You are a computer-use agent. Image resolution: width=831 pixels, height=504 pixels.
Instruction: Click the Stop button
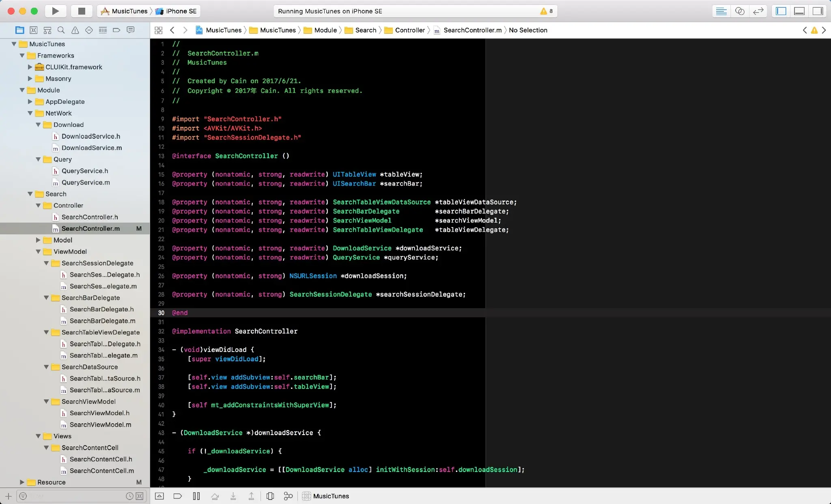click(x=82, y=11)
